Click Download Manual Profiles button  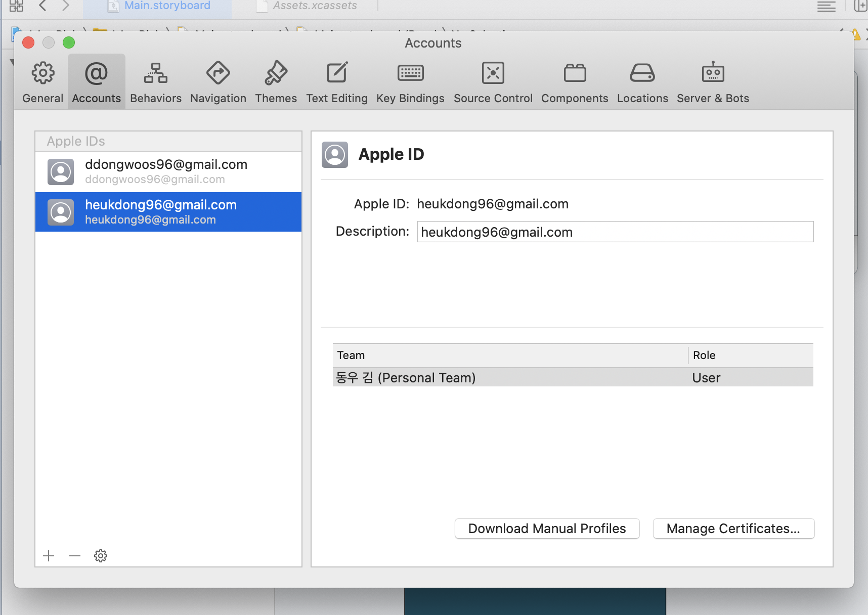pos(547,529)
